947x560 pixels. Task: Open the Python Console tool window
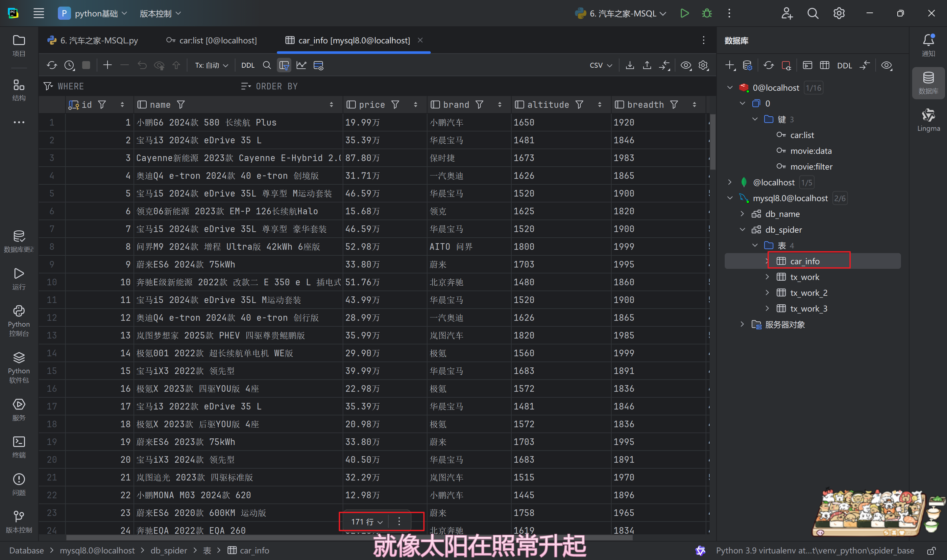coord(19,320)
